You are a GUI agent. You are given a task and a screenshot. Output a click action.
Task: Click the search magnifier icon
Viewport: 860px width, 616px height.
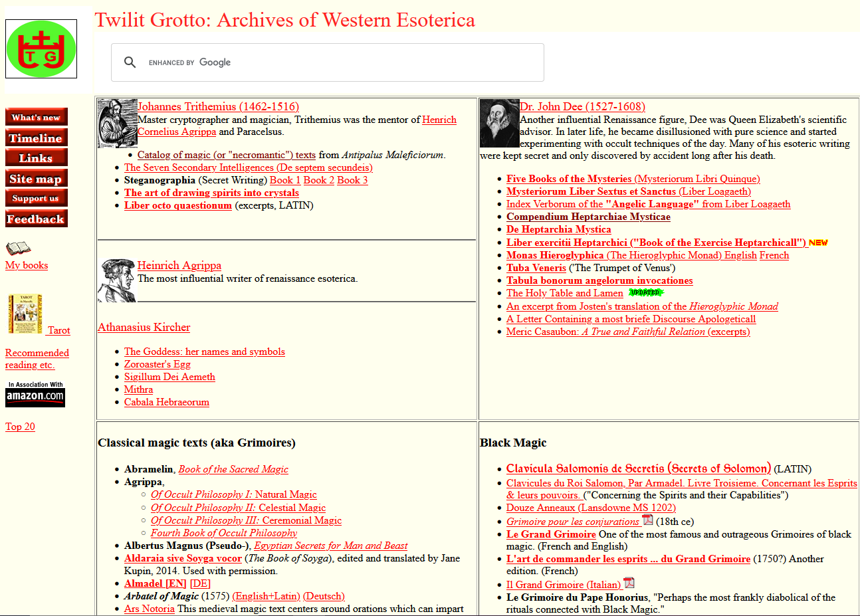[130, 62]
